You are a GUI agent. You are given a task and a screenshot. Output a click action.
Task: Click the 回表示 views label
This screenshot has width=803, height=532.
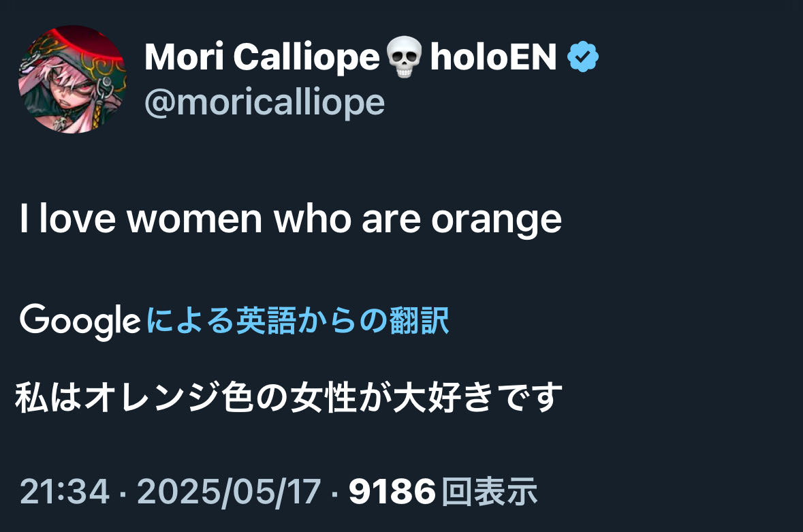tap(489, 491)
